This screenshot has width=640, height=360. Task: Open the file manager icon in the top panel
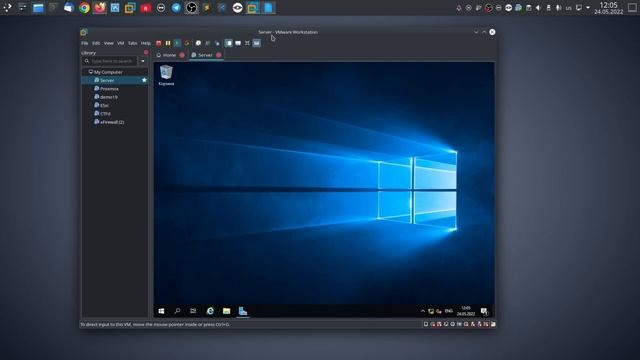(38, 8)
